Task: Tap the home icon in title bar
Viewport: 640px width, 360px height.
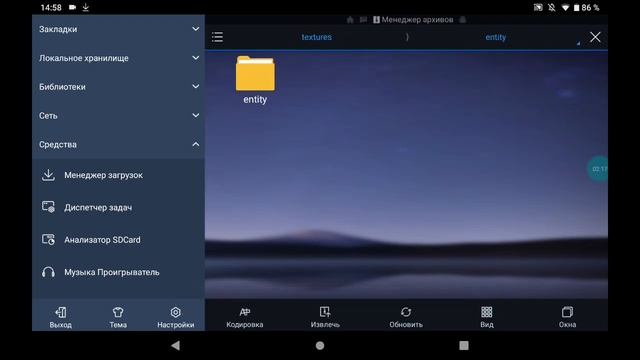Action: pyautogui.click(x=350, y=20)
